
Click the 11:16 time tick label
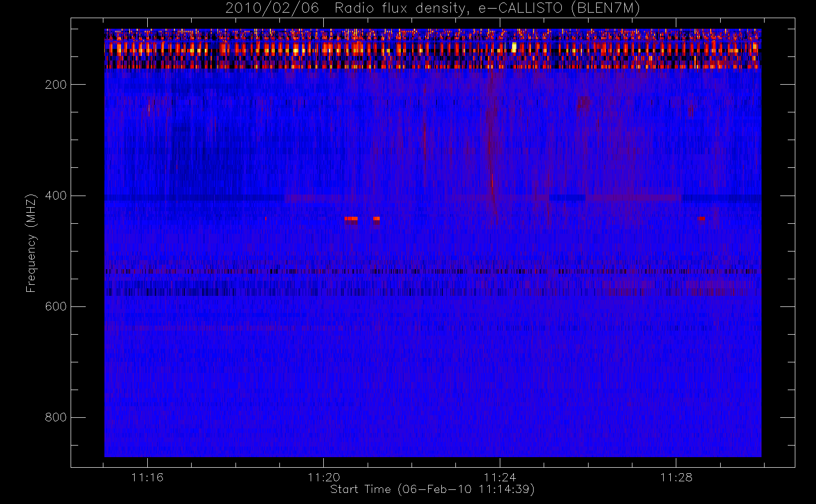coord(147,477)
